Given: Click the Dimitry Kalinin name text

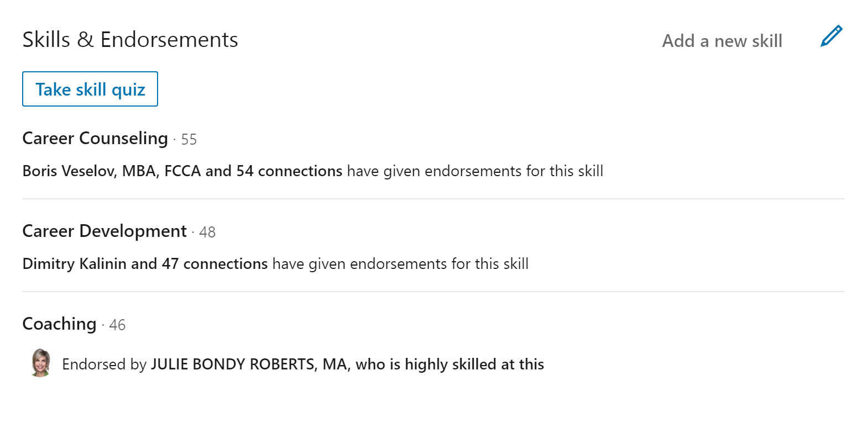Looking at the screenshot, I should pyautogui.click(x=75, y=264).
